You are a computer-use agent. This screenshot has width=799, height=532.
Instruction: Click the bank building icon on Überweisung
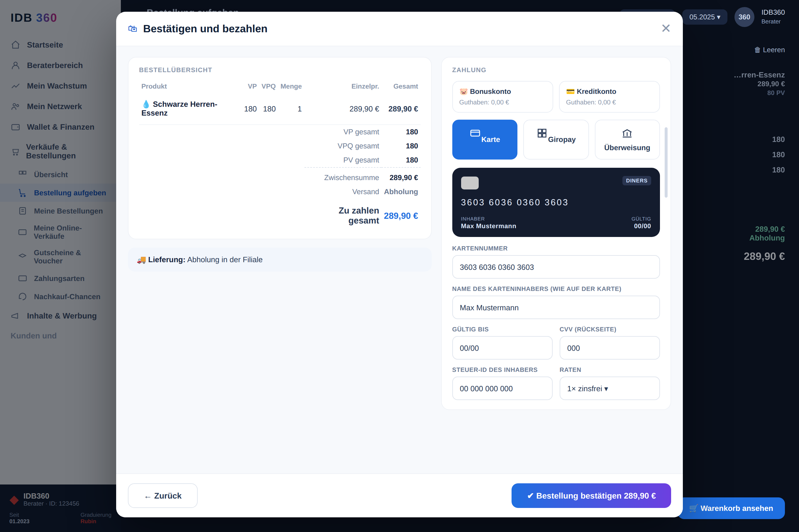coord(627,133)
